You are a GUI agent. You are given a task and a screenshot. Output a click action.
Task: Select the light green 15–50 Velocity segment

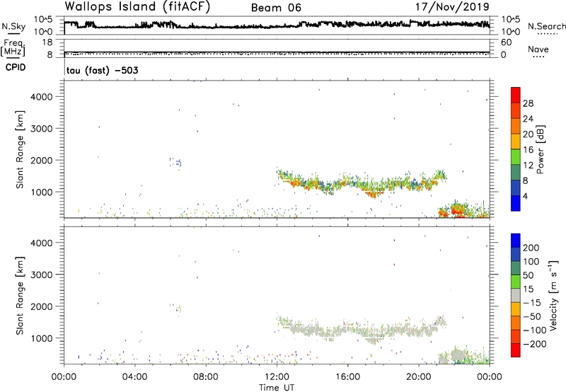point(516,282)
